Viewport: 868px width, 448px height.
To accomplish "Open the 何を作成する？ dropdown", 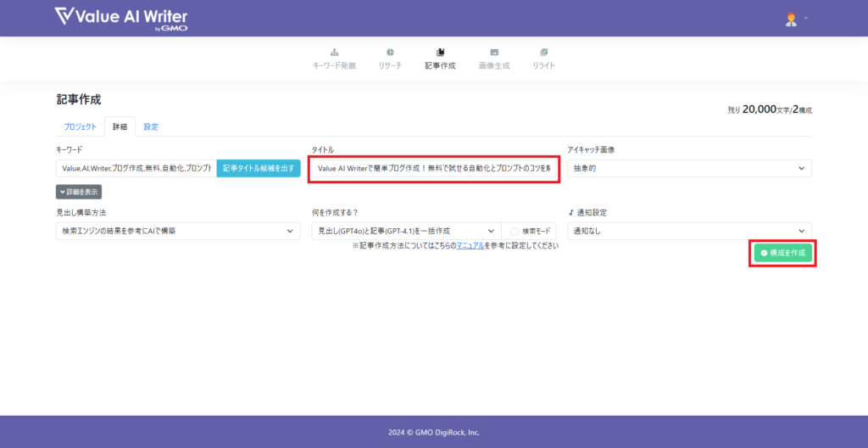I will point(405,231).
